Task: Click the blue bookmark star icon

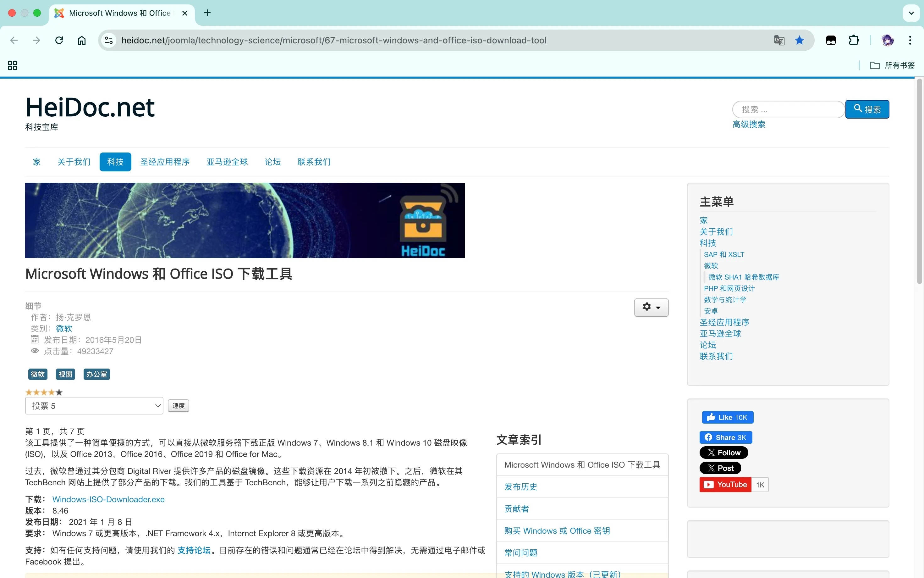Action: (799, 40)
